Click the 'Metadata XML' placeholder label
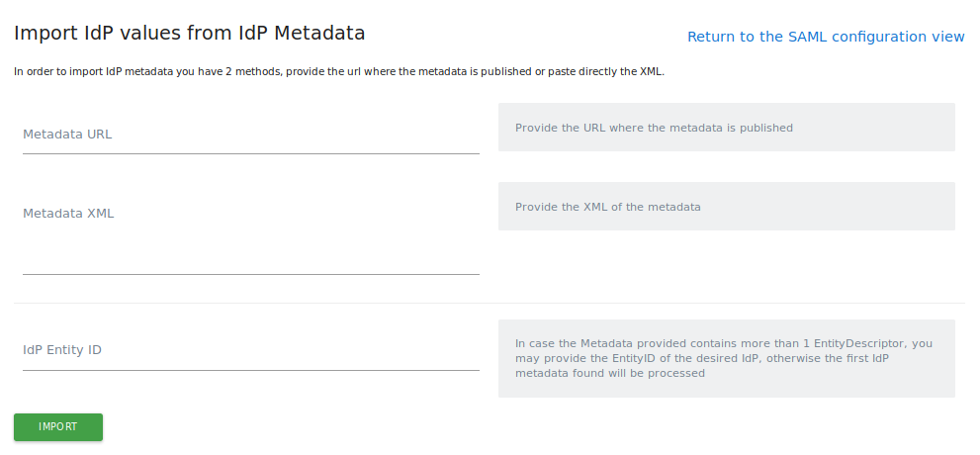 tap(68, 214)
